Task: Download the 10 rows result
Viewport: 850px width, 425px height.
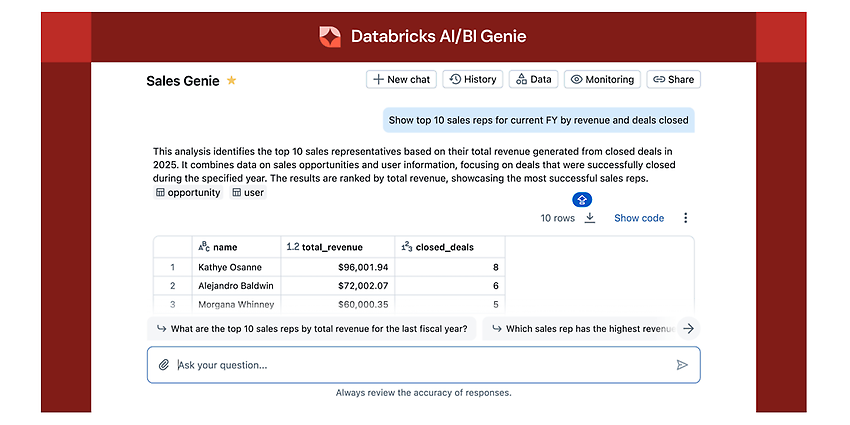Action: click(x=590, y=218)
